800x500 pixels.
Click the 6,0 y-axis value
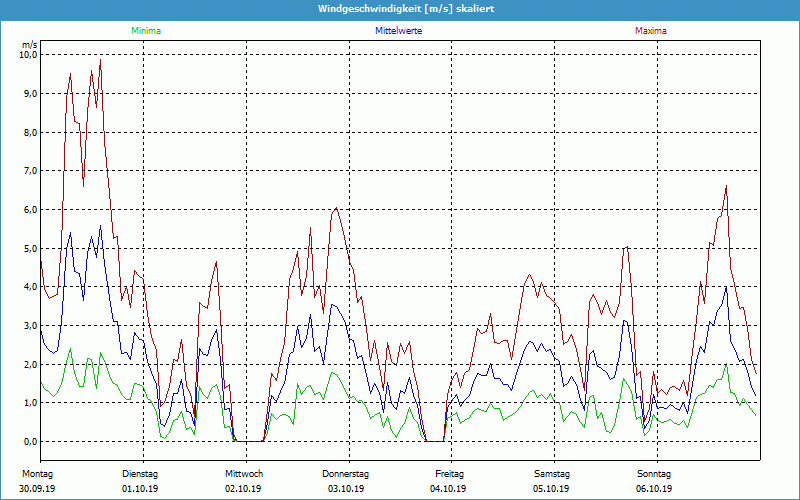point(31,209)
